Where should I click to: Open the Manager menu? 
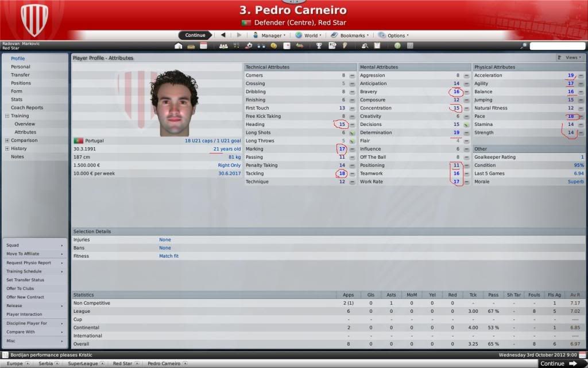269,35
